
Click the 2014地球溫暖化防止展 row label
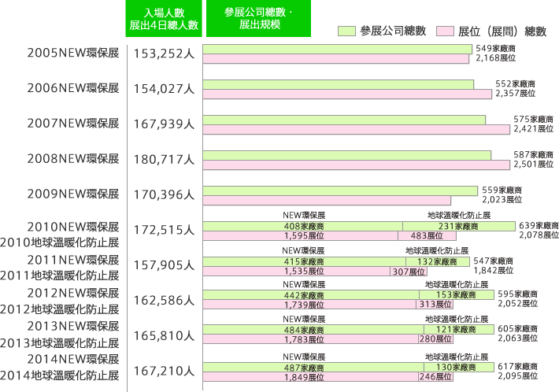(60, 375)
